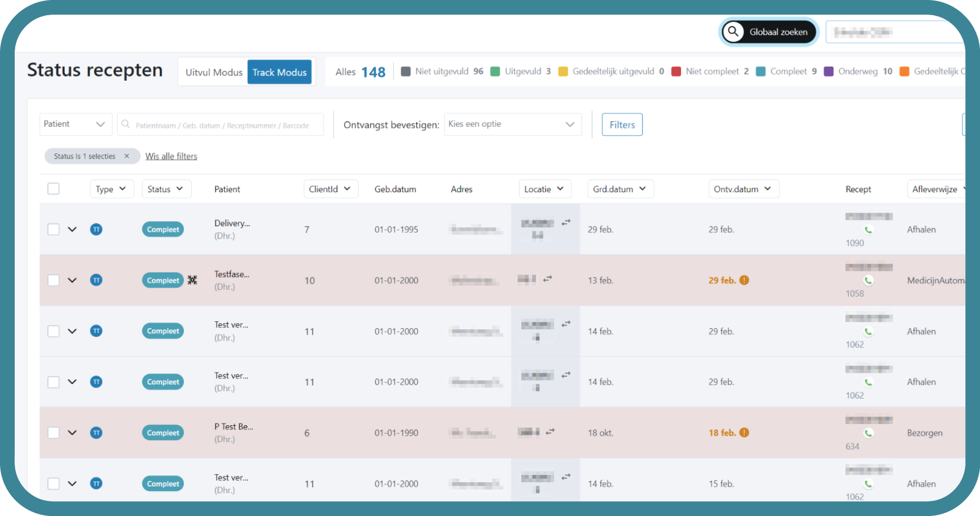
Task: Click the green Uitgevuld color swatch
Action: coord(495,72)
